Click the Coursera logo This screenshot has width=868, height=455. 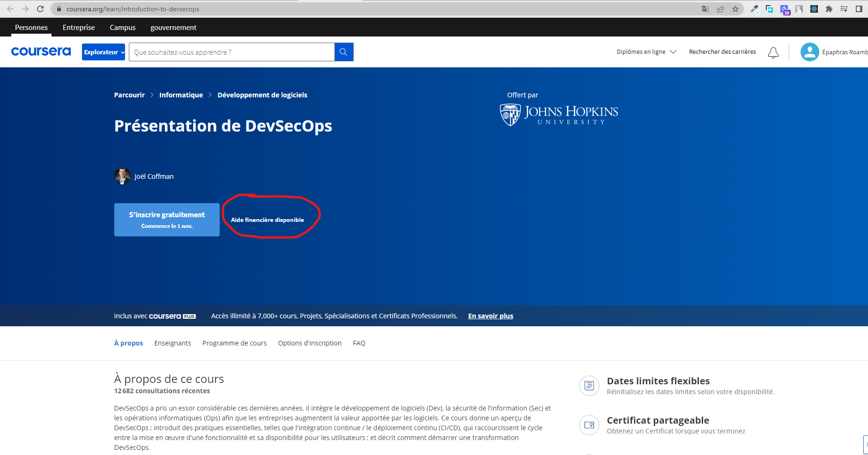pyautogui.click(x=41, y=51)
